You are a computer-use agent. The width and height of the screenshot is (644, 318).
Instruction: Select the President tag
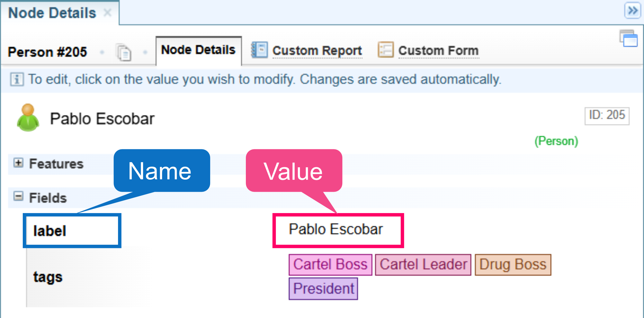coord(323,289)
